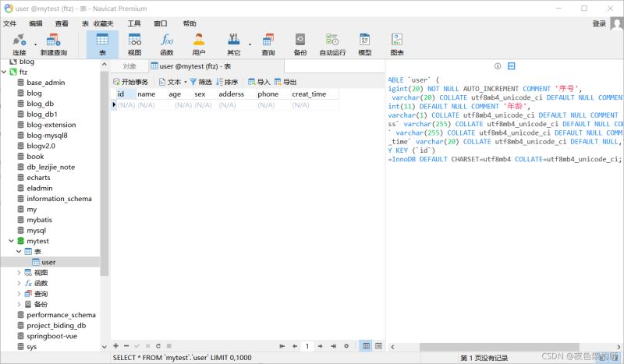Viewport: 624px width, 364px height.
Task: Select the Table (表) toolbar icon
Action: coord(102,44)
